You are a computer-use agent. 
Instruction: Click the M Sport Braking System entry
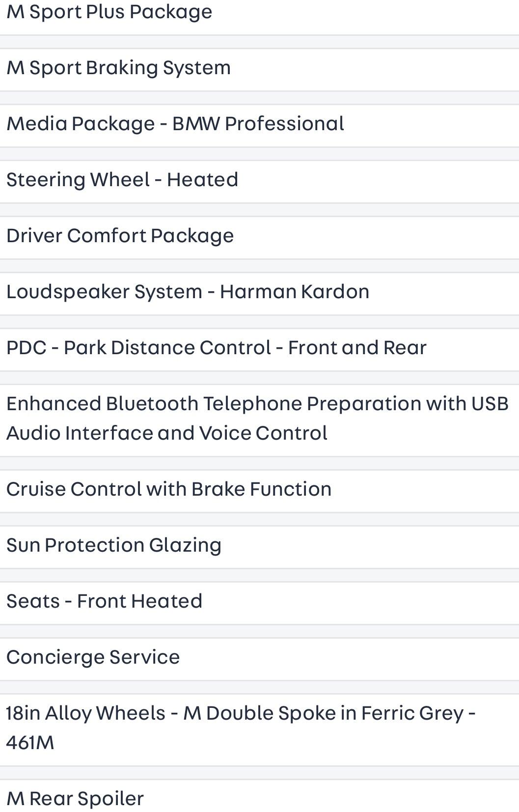click(118, 68)
